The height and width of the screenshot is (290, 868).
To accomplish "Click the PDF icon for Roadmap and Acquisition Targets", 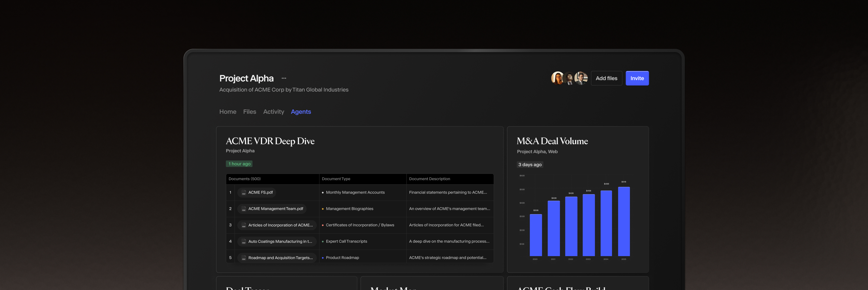I will tap(244, 258).
